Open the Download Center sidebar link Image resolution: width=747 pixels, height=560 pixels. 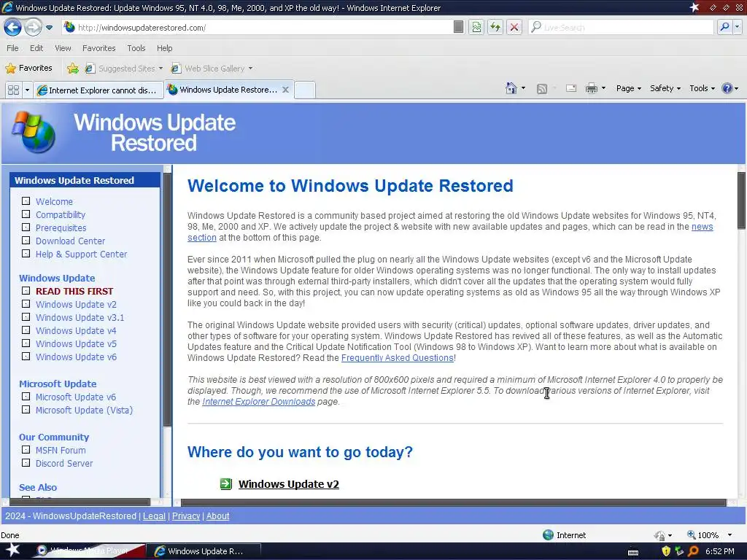point(70,241)
